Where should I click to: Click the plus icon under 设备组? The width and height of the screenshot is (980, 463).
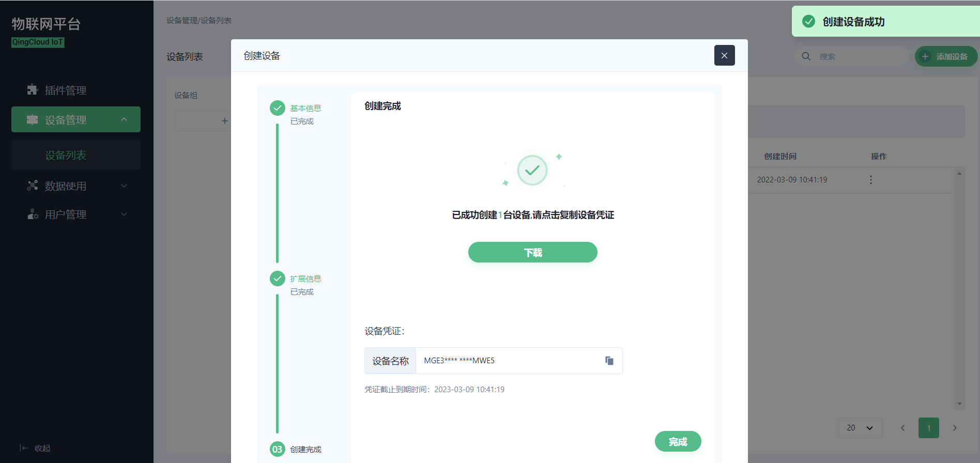(x=224, y=121)
